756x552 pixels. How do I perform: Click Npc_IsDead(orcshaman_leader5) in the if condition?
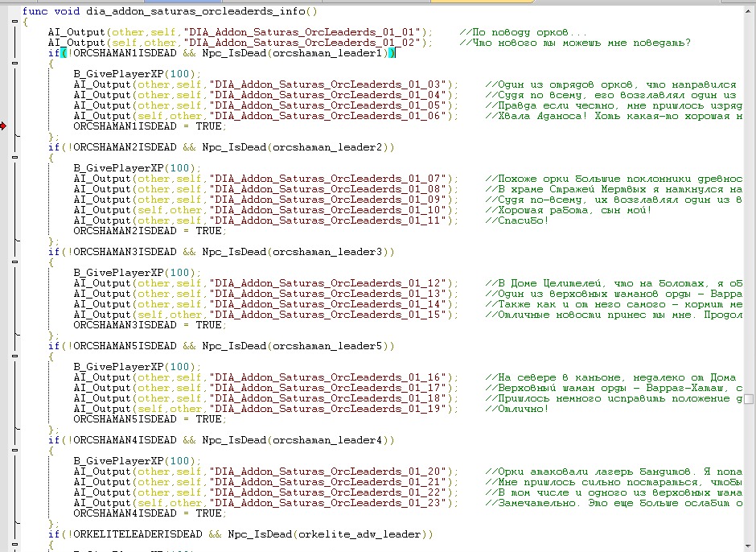295,346
